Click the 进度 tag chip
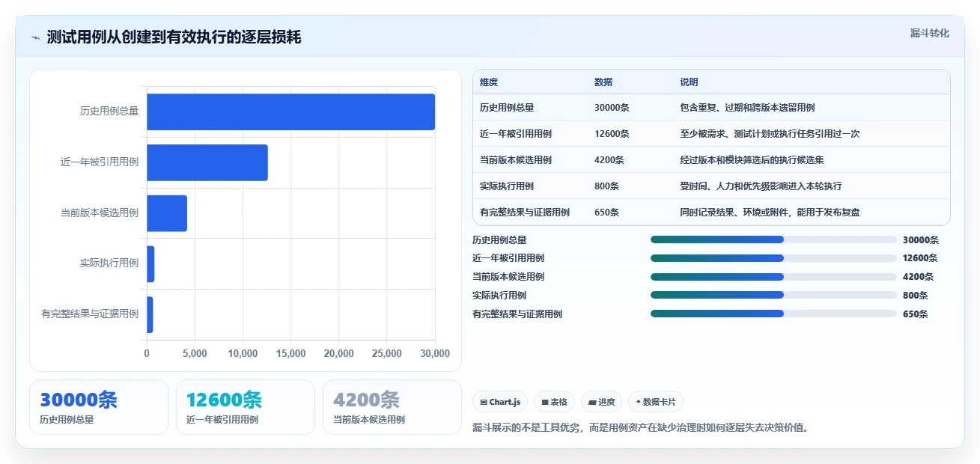The width and height of the screenshot is (980, 464). tap(602, 402)
